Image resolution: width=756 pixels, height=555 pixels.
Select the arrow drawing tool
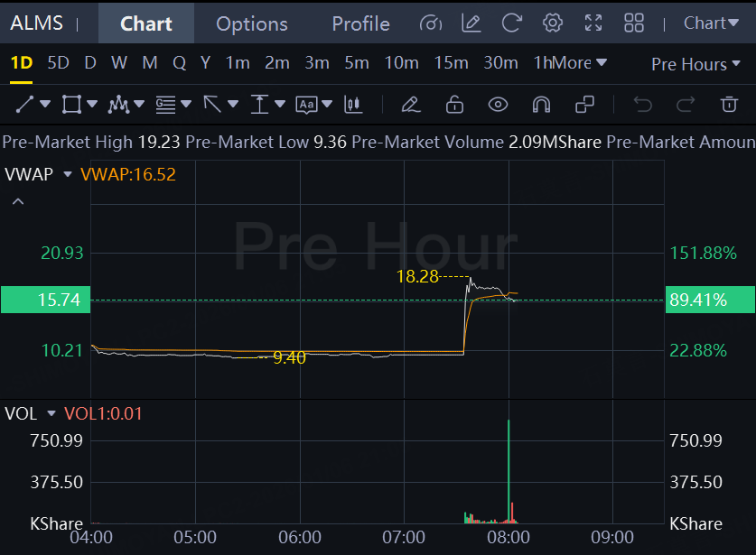[212, 104]
